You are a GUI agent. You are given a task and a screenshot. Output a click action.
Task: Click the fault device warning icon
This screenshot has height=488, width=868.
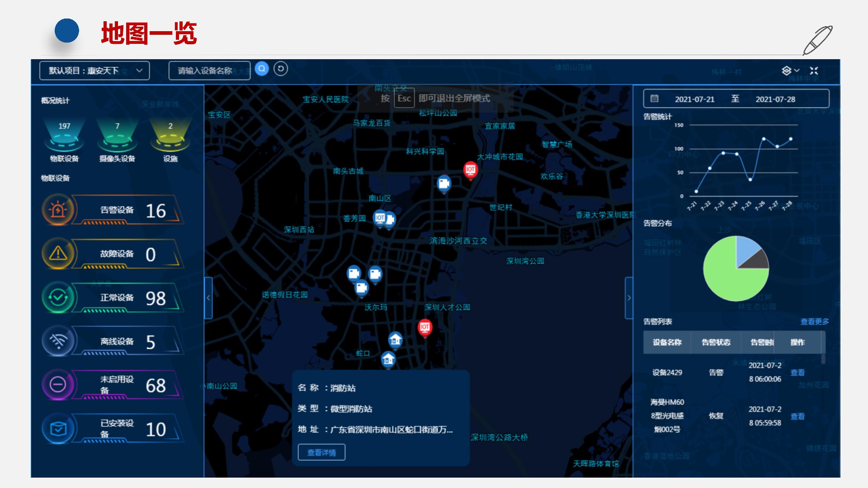[x=58, y=253]
